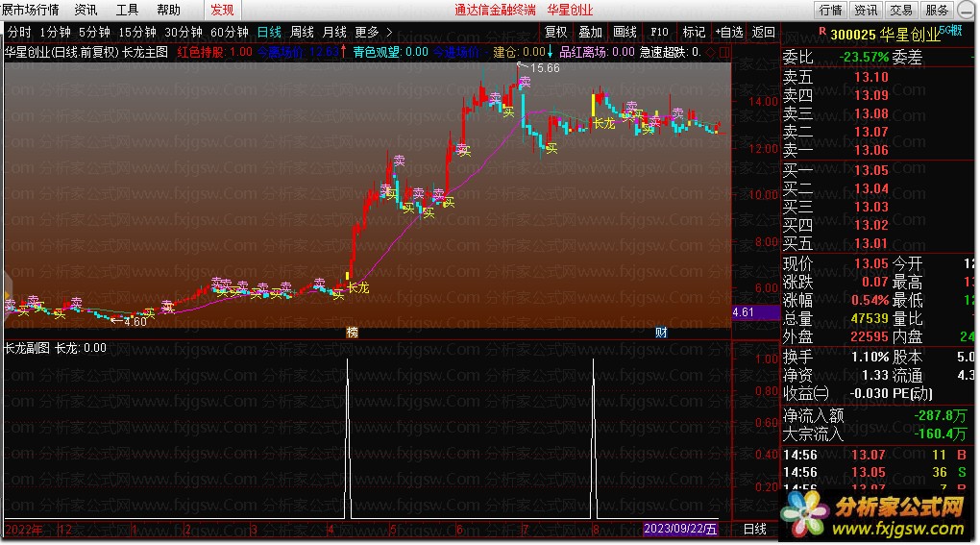Select the 14:56 13.07 11 B tick row
Viewport: 980px width, 545px height.
875,455
